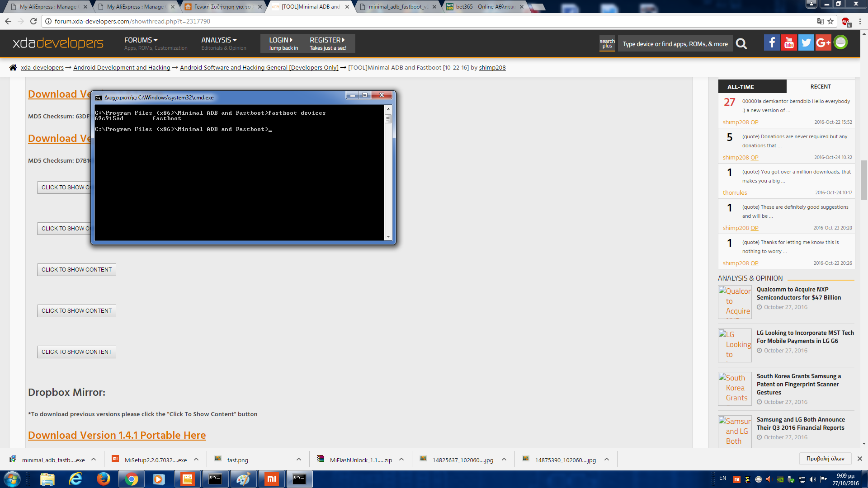The image size is (868, 488).
Task: Click the XDA Facebook icon
Action: point(772,43)
